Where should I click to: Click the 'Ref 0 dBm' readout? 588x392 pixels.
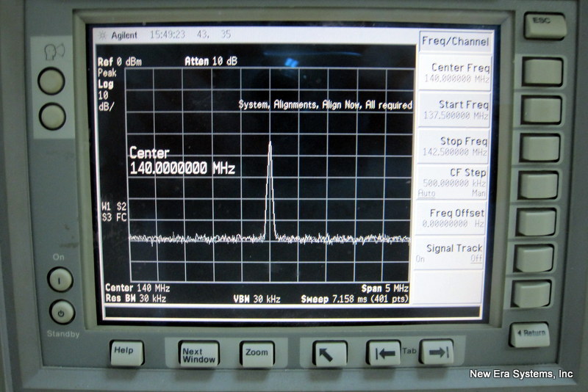point(120,62)
